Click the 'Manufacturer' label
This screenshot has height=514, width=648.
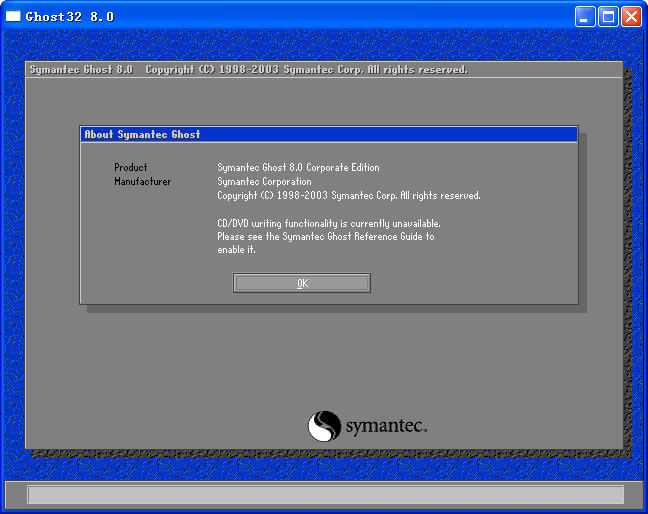[x=142, y=182]
